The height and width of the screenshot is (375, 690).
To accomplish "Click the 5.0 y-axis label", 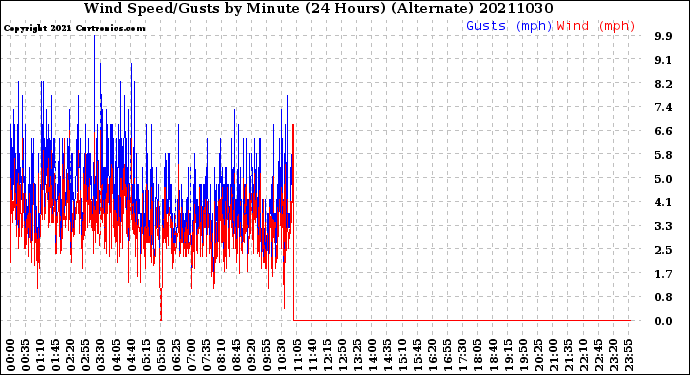I will click(663, 179).
